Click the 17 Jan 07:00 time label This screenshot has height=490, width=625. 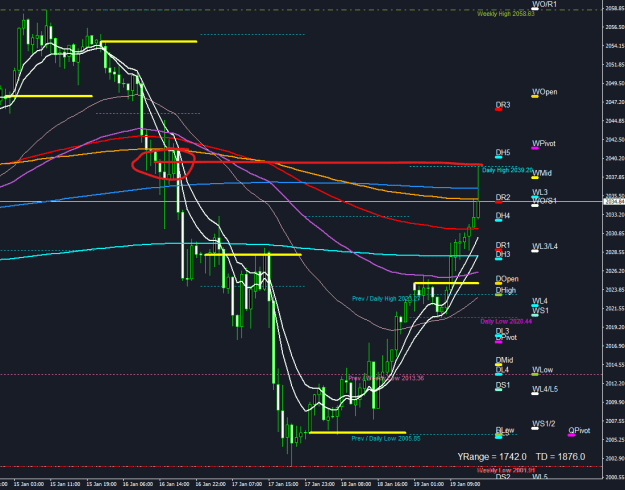[247, 484]
